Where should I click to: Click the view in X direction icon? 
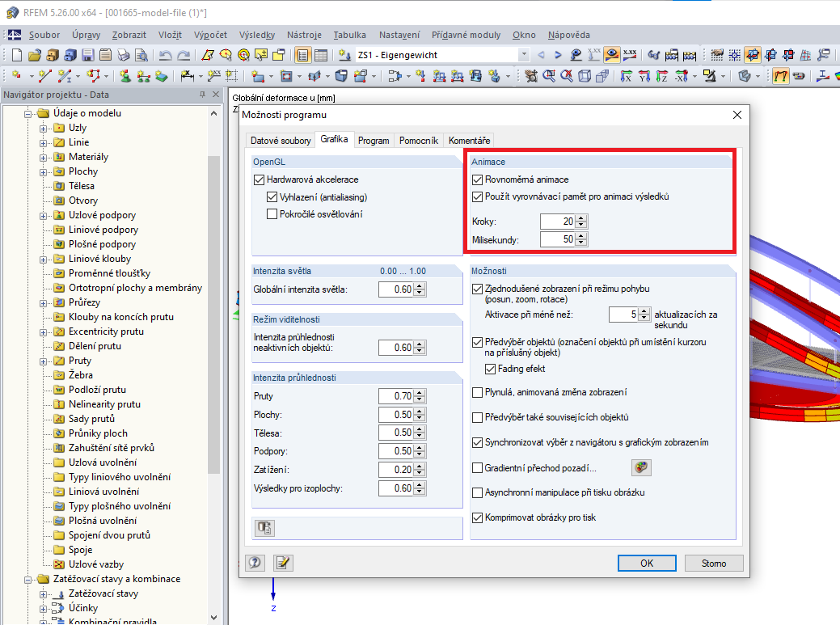click(626, 76)
